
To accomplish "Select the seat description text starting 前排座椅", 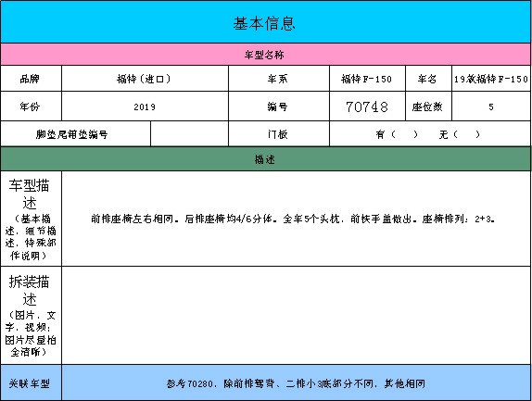I will 293,219.
